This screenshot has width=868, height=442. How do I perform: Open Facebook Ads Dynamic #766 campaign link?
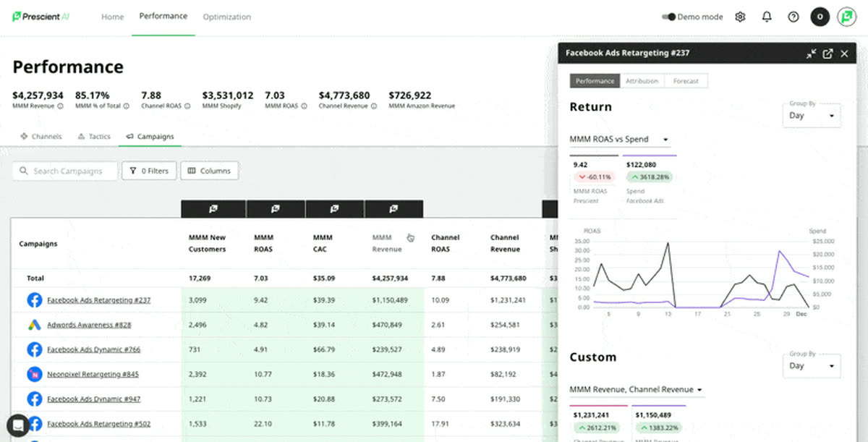pos(94,349)
